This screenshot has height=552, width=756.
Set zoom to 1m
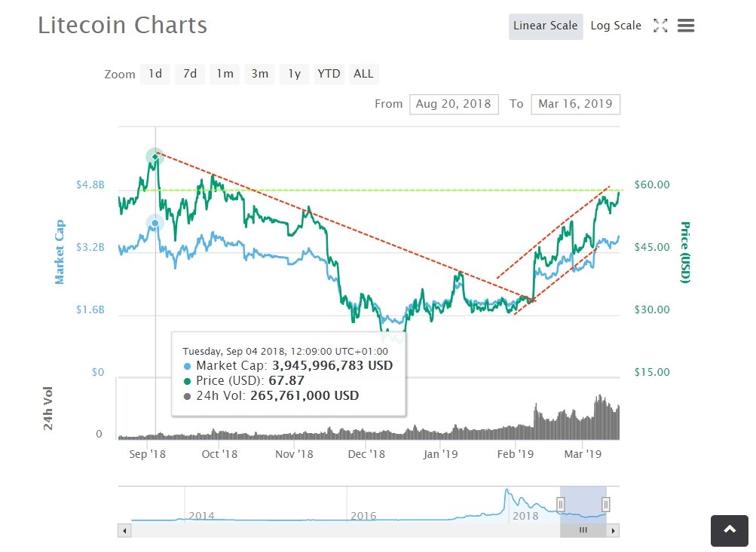point(225,74)
